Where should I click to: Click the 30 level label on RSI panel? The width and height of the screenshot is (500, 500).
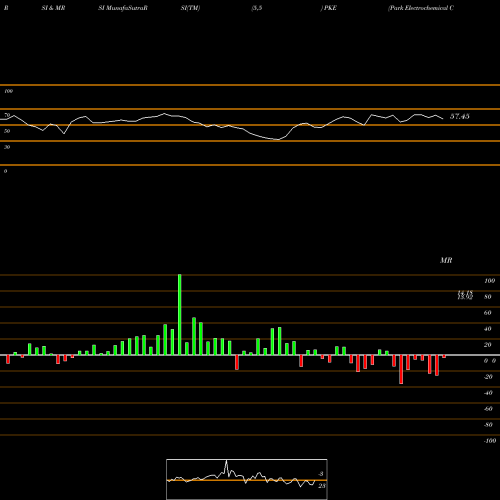click(7, 147)
